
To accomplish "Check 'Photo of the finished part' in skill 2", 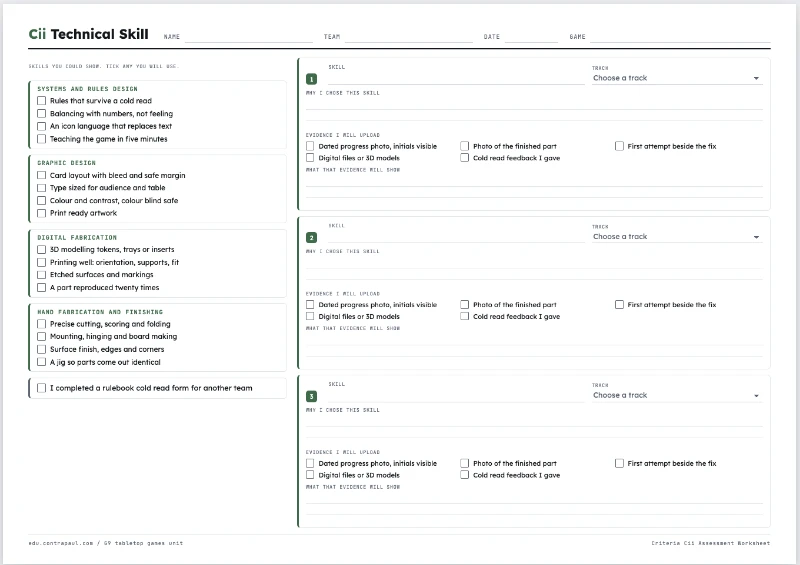I will (464, 305).
